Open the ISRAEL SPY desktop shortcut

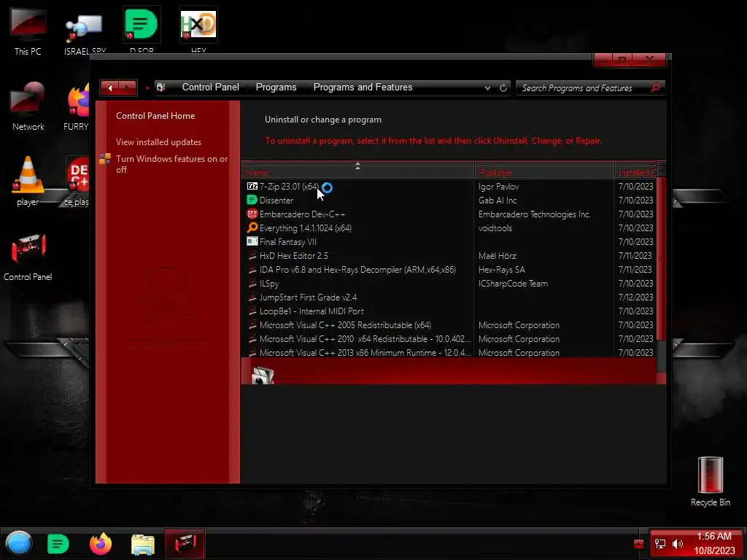(85, 34)
